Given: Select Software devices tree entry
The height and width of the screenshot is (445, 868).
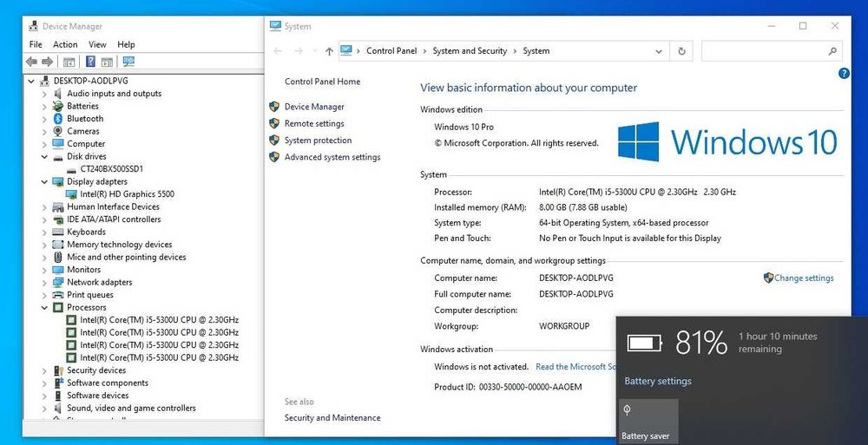Looking at the screenshot, I should pyautogui.click(x=98, y=396).
